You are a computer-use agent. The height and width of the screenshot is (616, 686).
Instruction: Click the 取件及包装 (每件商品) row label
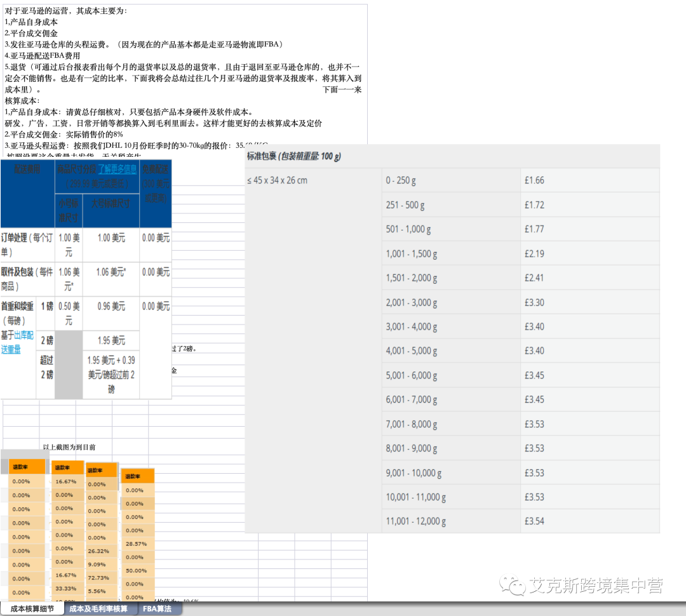pos(27,279)
